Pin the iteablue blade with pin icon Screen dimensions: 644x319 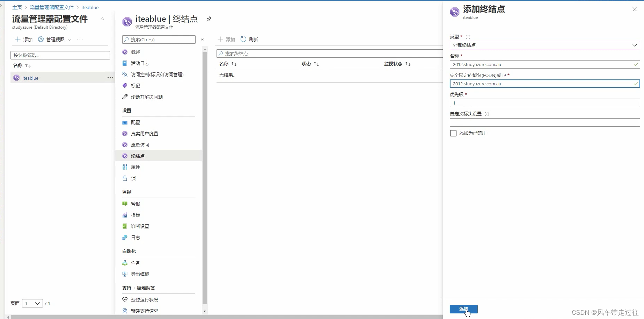[209, 19]
